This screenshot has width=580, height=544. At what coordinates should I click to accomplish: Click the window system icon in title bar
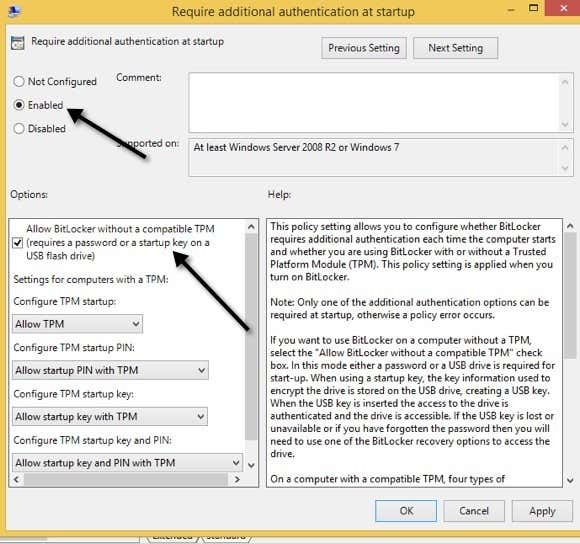pyautogui.click(x=14, y=11)
